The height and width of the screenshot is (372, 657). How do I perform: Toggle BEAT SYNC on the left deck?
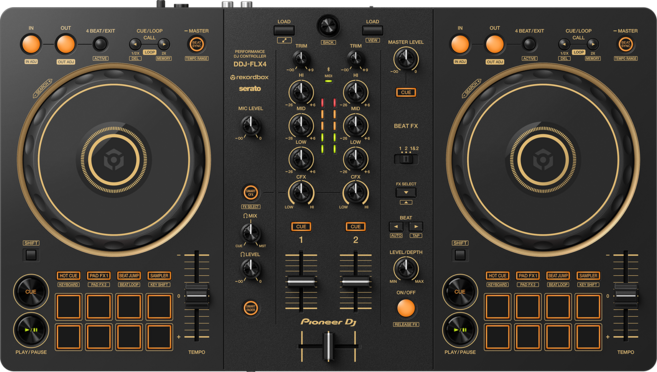coord(197,44)
